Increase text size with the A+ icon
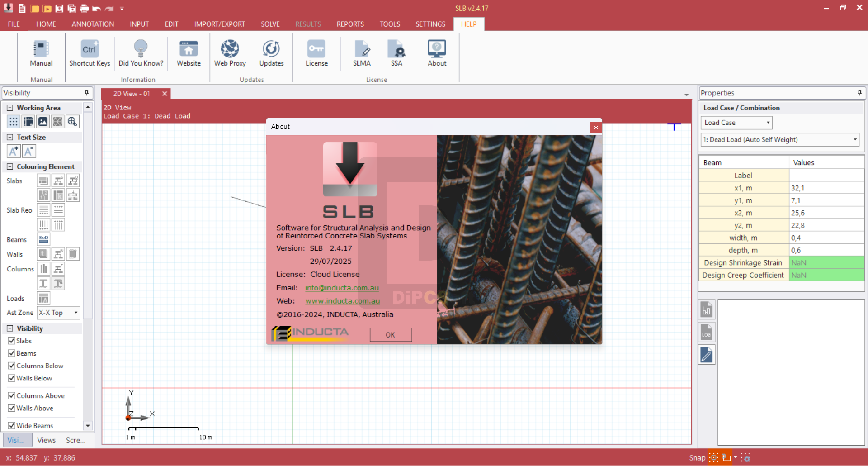Image resolution: width=868 pixels, height=466 pixels. coord(14,151)
